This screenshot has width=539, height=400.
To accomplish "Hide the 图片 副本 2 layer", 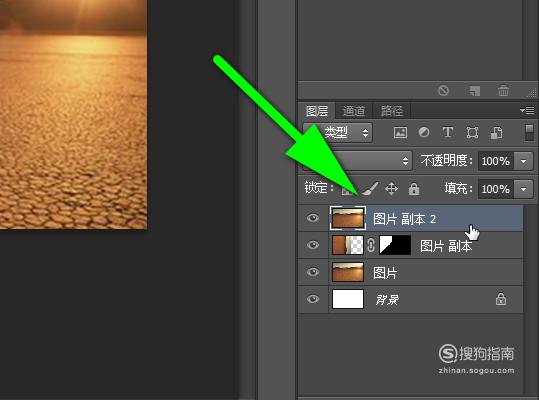I will [313, 218].
